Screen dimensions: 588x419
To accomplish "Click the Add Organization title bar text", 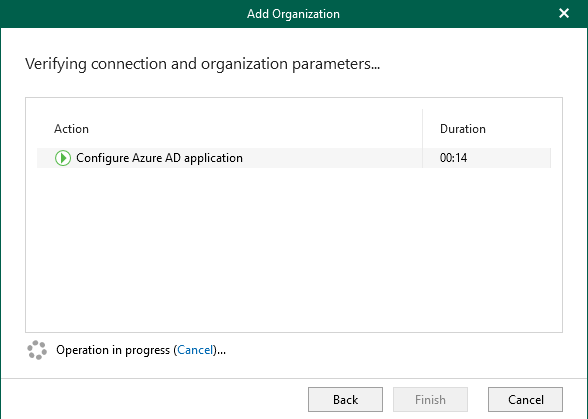I will [293, 14].
